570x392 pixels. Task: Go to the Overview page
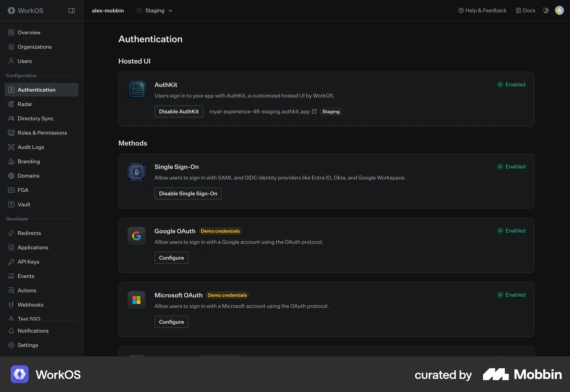point(29,32)
